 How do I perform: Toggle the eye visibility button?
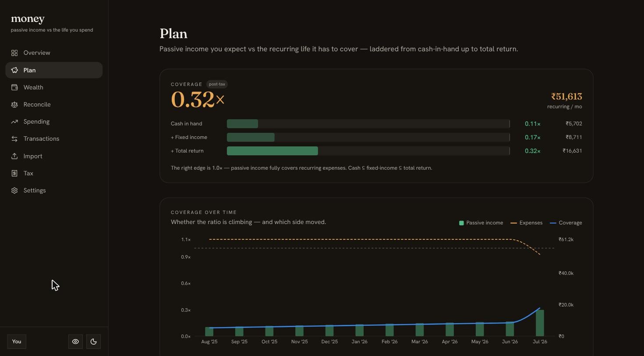pyautogui.click(x=75, y=342)
